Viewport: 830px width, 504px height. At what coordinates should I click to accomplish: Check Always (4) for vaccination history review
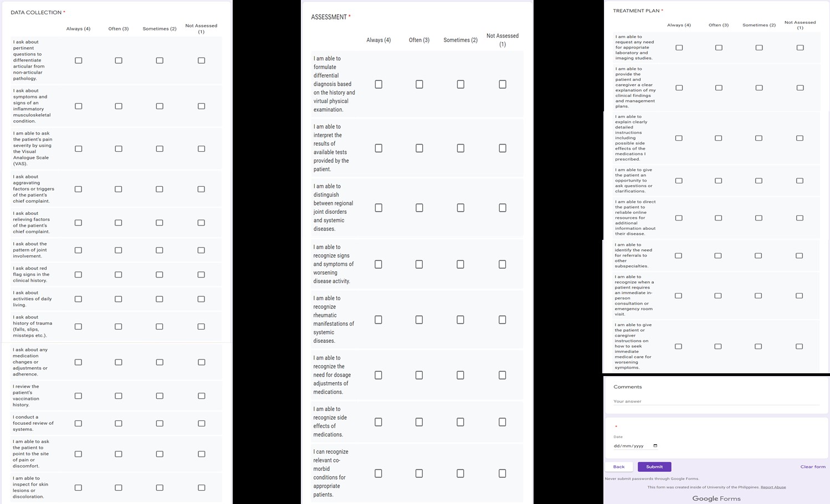(x=78, y=396)
